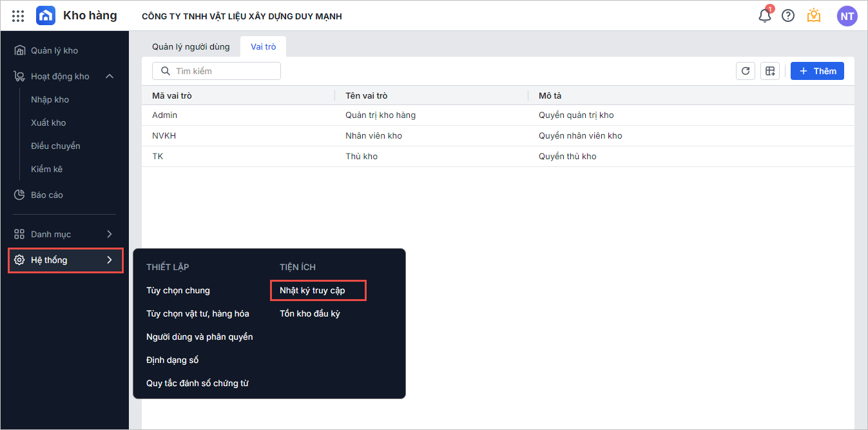Focus the Tìm kiếm search field
The image size is (868, 430).
click(217, 71)
